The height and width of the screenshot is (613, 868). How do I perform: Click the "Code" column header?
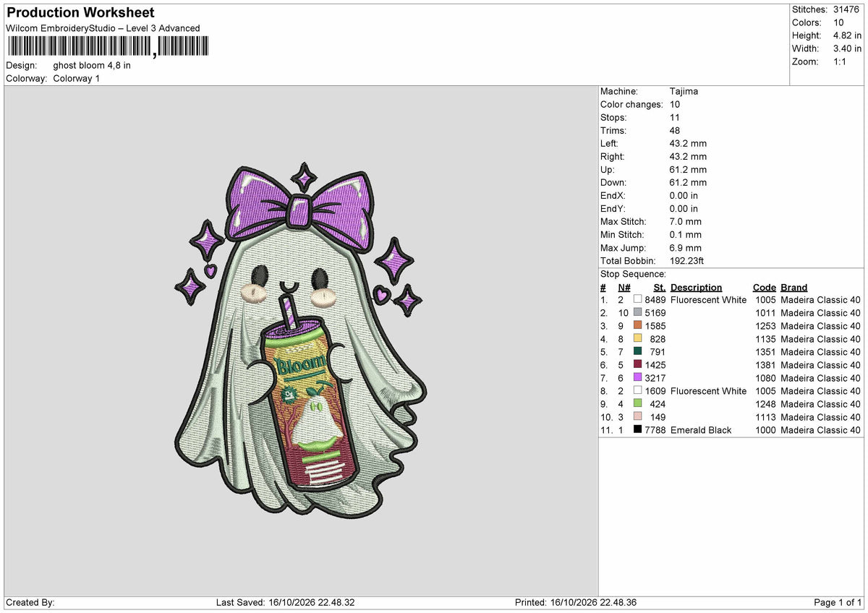pos(764,287)
